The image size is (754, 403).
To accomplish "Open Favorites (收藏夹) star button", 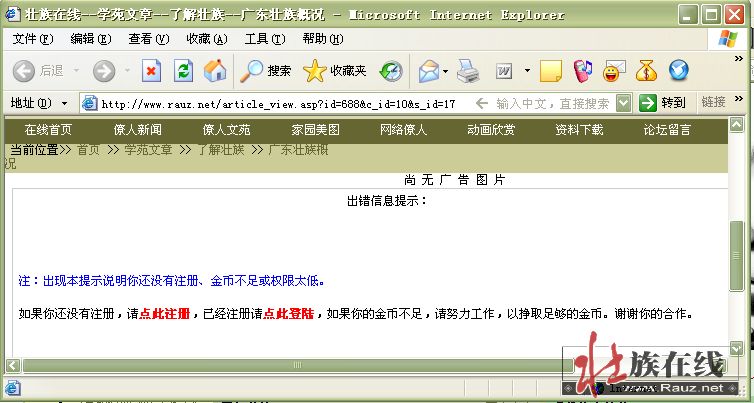I will 335,71.
